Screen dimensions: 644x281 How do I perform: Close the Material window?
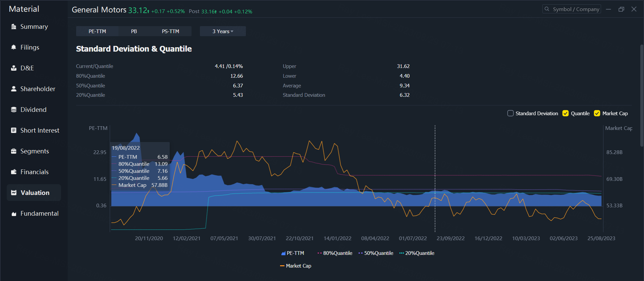click(634, 9)
